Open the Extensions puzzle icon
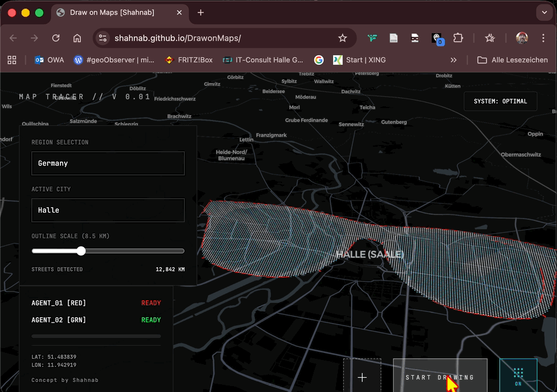The image size is (557, 392). 458,38
